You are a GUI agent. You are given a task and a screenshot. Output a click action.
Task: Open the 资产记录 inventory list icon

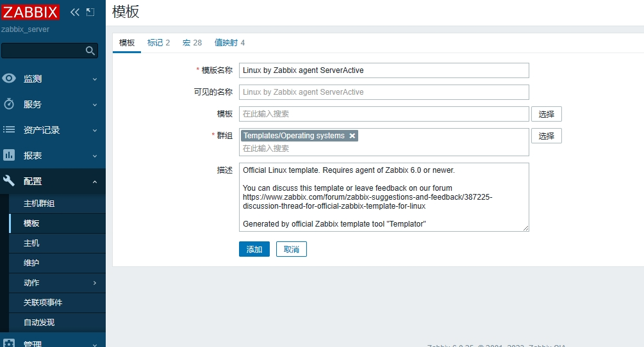coord(9,130)
